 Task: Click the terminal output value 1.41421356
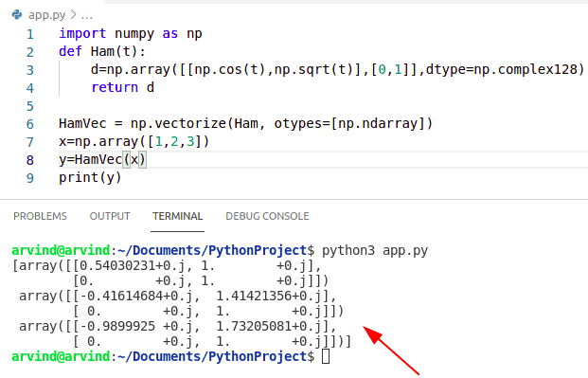(x=254, y=297)
